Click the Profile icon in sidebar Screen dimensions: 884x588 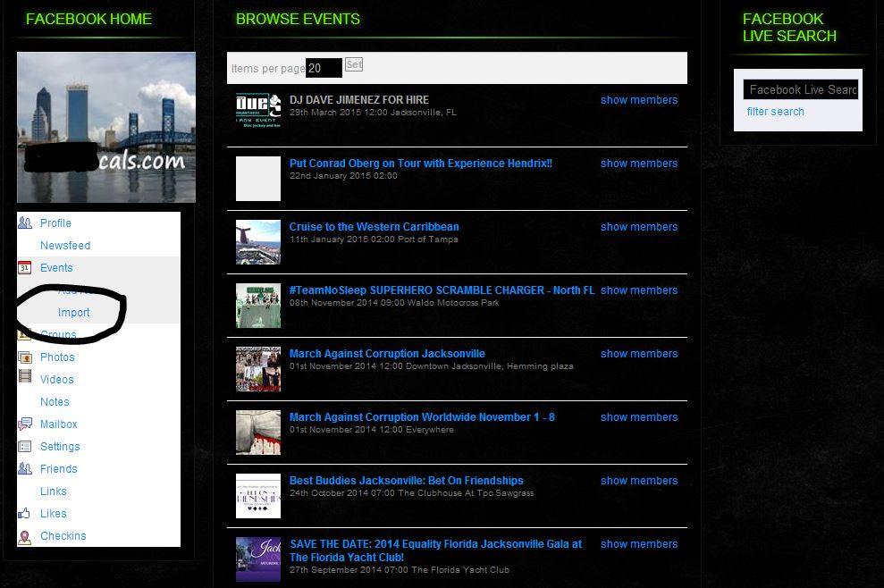(25, 223)
